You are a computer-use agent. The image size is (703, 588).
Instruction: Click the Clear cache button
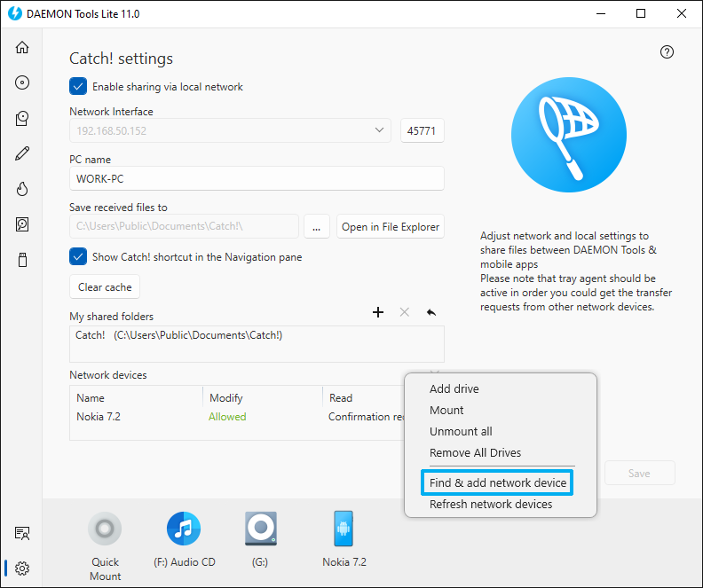point(105,286)
